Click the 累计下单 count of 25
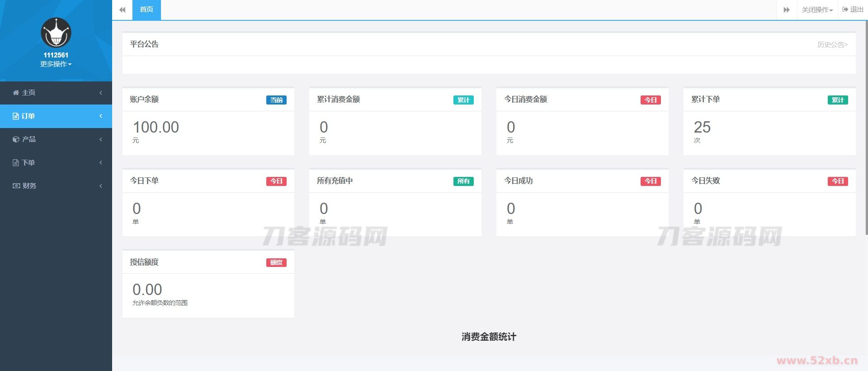Viewport: 868px width, 371px height. coord(702,127)
